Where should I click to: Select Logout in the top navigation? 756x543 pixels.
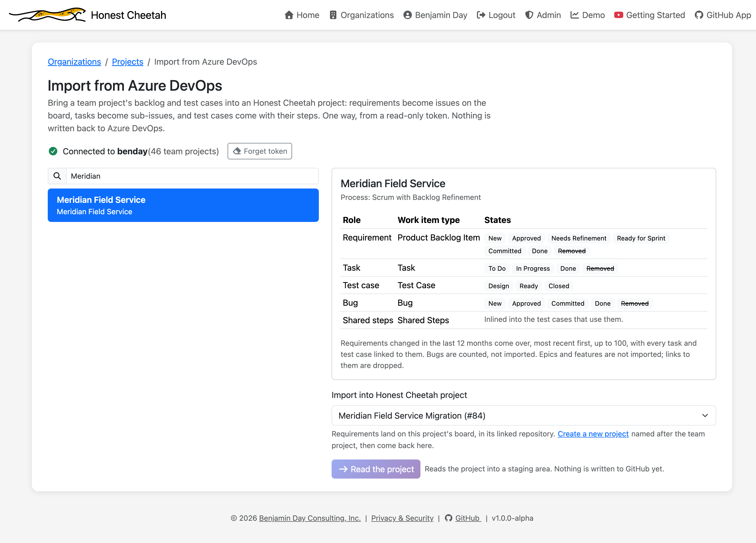click(x=496, y=15)
